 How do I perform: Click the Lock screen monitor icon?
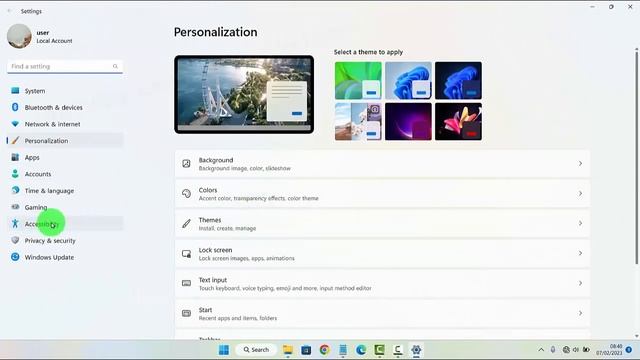(x=186, y=253)
